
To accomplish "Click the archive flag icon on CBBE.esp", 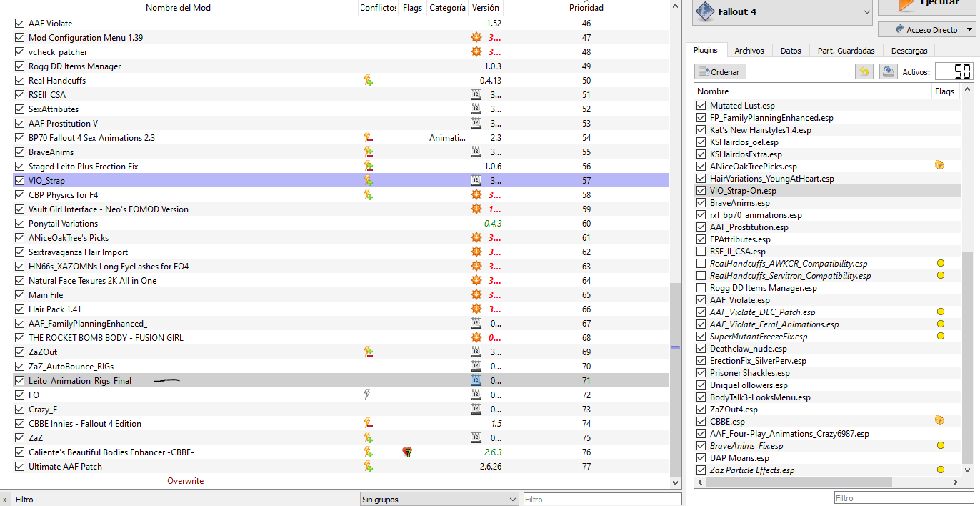I will (x=939, y=421).
